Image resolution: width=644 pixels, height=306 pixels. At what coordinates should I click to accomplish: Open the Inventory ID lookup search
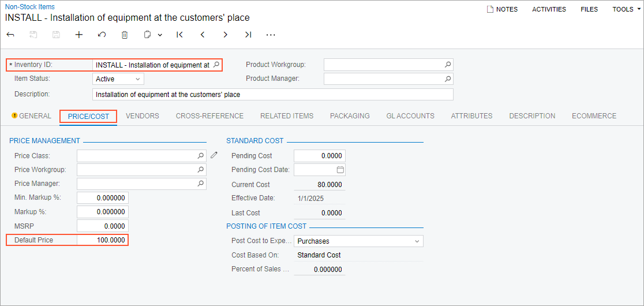pos(216,65)
